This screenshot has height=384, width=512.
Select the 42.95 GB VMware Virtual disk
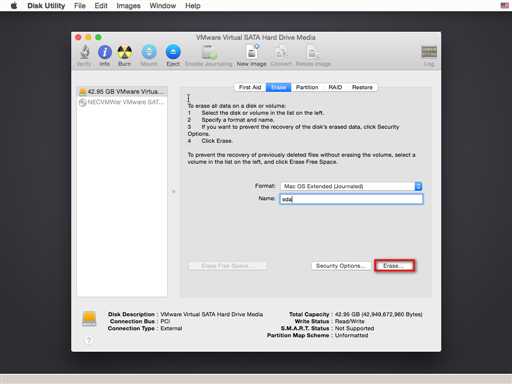[122, 91]
